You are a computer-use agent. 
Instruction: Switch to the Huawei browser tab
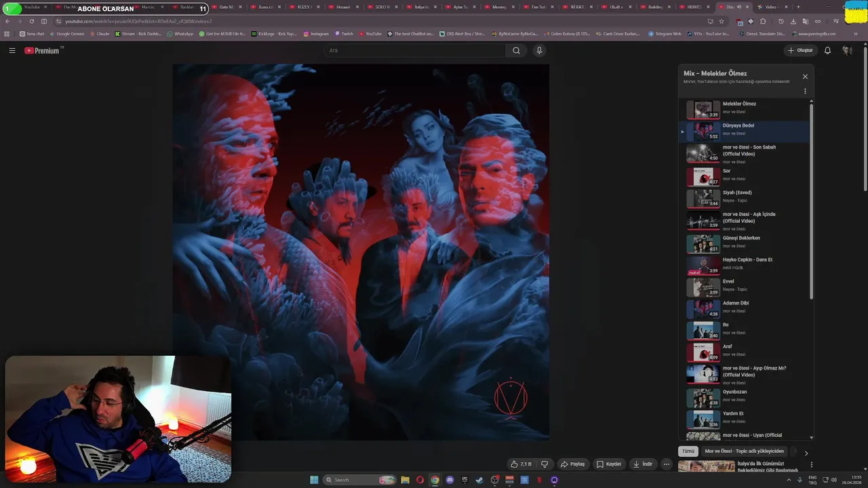(x=343, y=7)
